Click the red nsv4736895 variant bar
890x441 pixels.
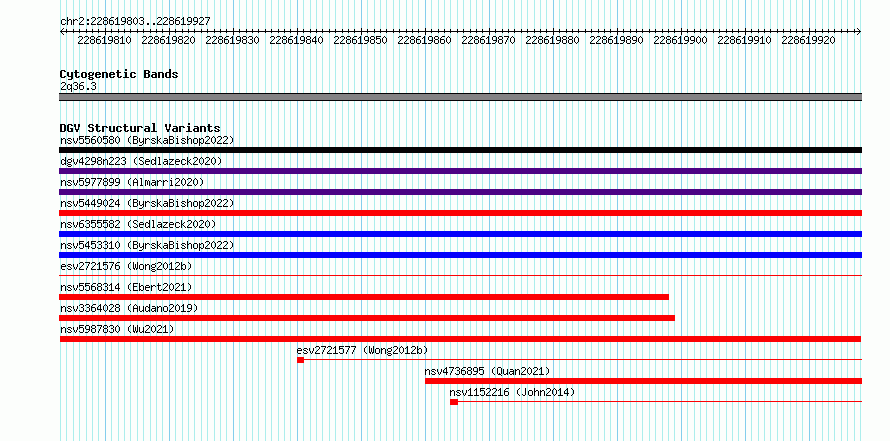pos(644,381)
